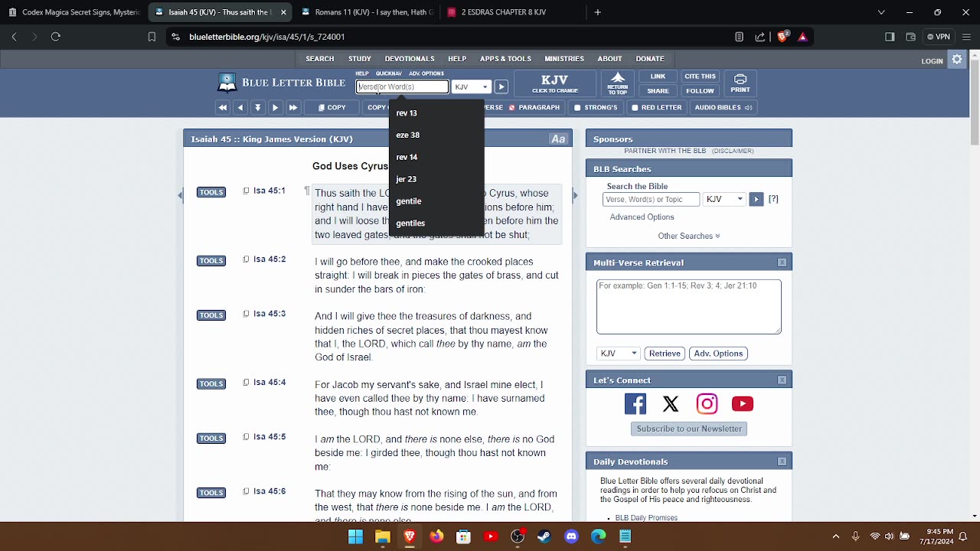Click the Blue Letter Bible logo
980x551 pixels.
point(282,83)
